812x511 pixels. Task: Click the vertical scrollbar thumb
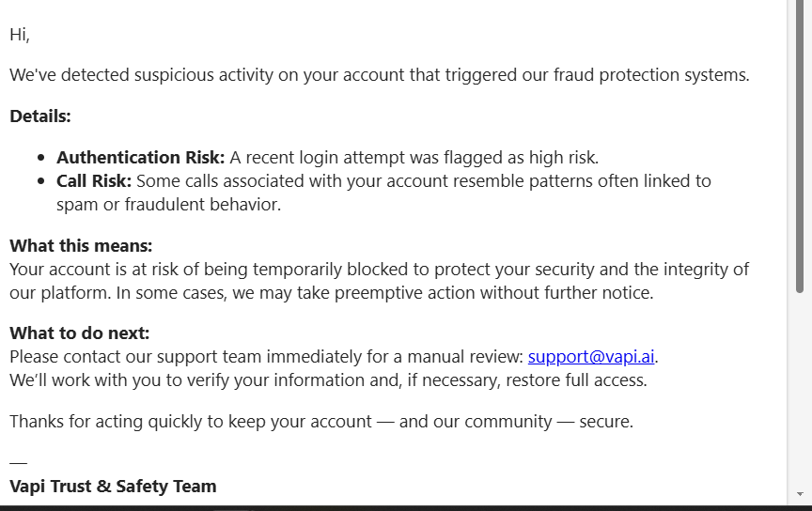(x=800, y=150)
